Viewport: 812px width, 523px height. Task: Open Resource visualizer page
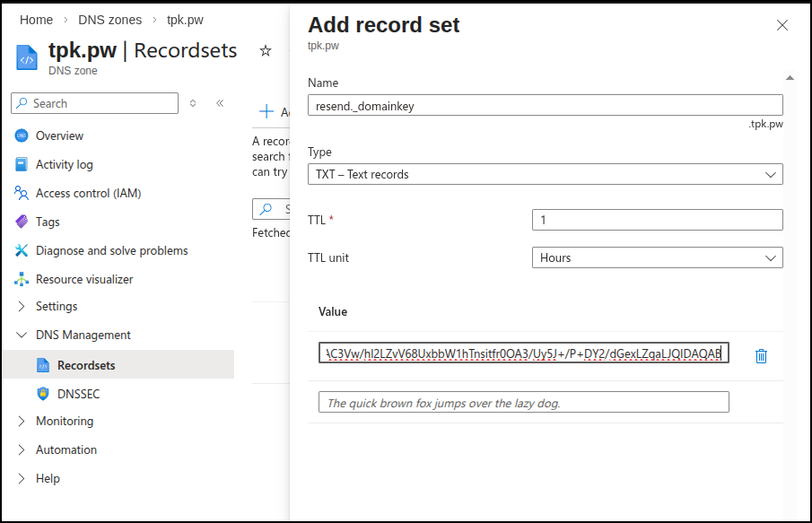pyautogui.click(x=83, y=280)
